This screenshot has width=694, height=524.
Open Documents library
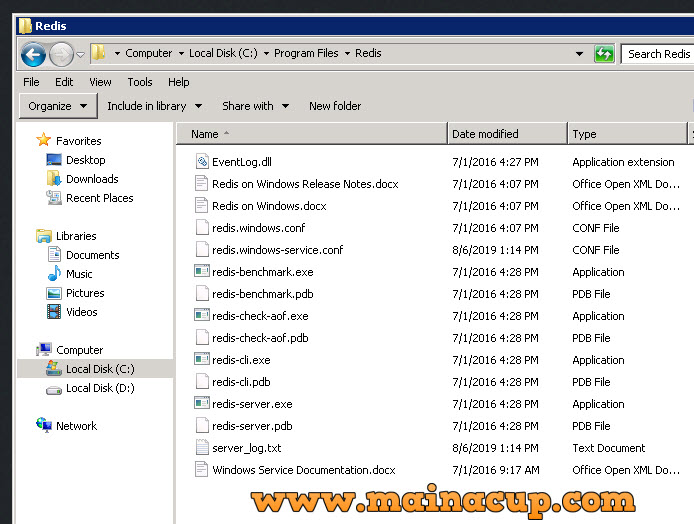click(93, 255)
